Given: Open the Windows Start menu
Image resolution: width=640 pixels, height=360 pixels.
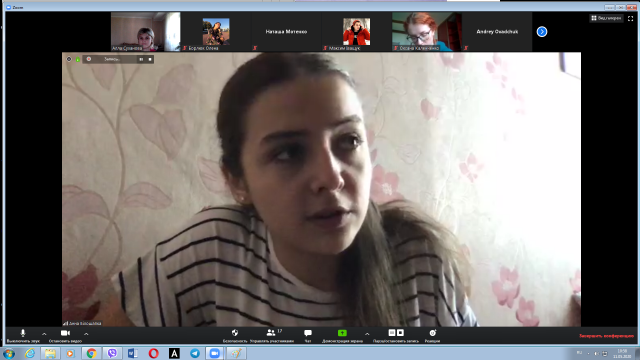Looking at the screenshot, I should click(x=9, y=353).
